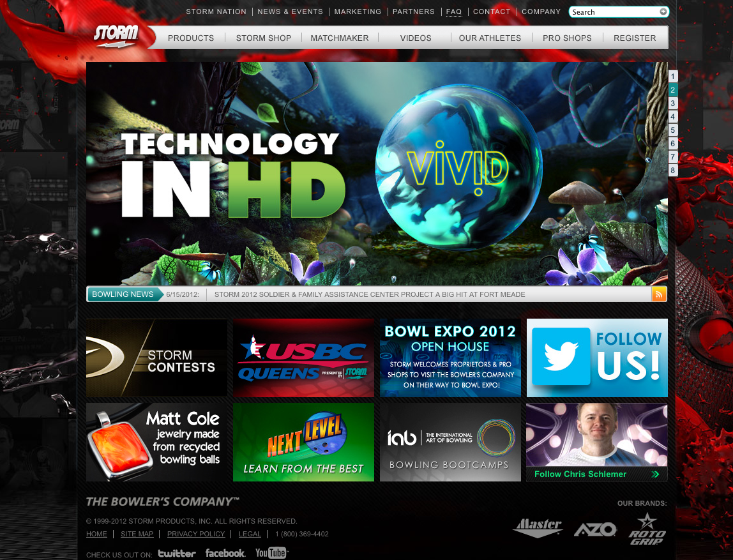Image resolution: width=733 pixels, height=560 pixels.
Task: Switch to banner slide 3
Action: pos(673,103)
